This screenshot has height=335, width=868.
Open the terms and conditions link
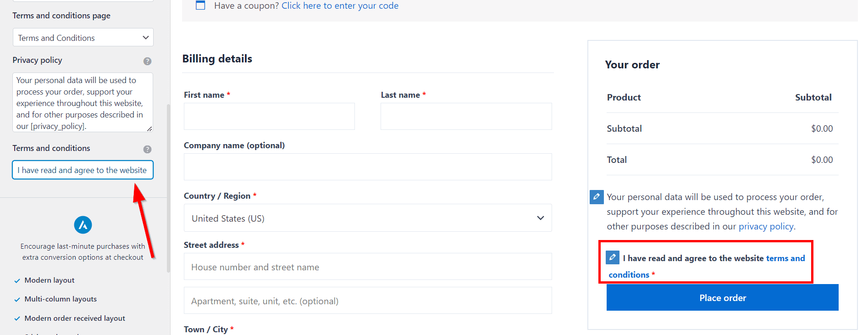(707, 266)
